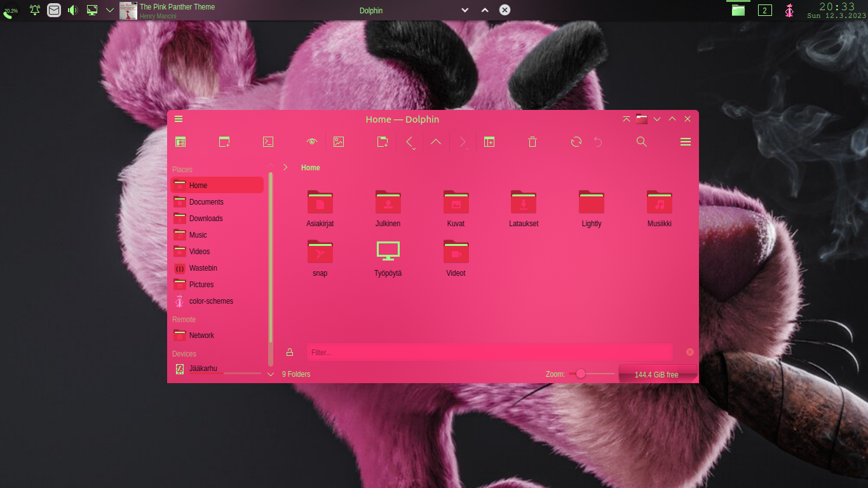
Task: Open Documents in Places sidebar
Action: [217, 201]
